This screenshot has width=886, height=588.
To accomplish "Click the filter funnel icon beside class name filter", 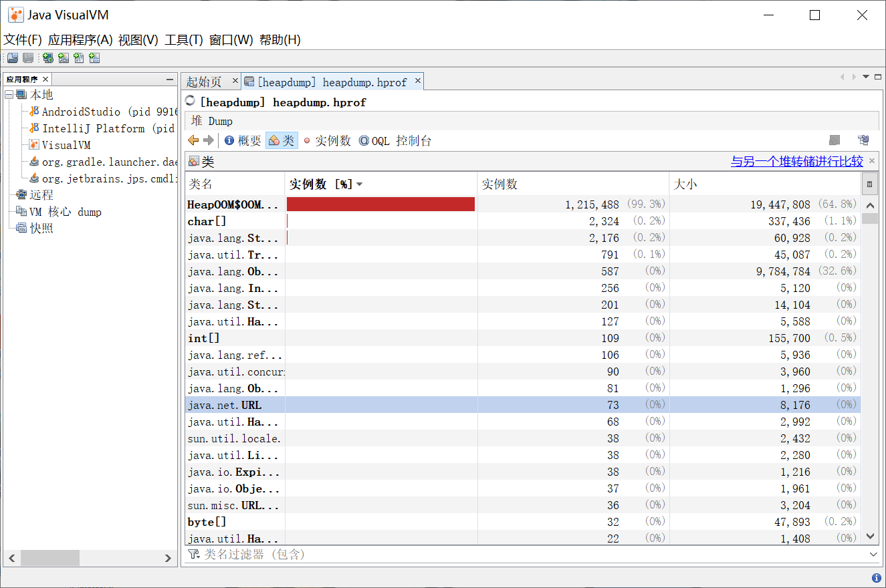I will [x=193, y=554].
